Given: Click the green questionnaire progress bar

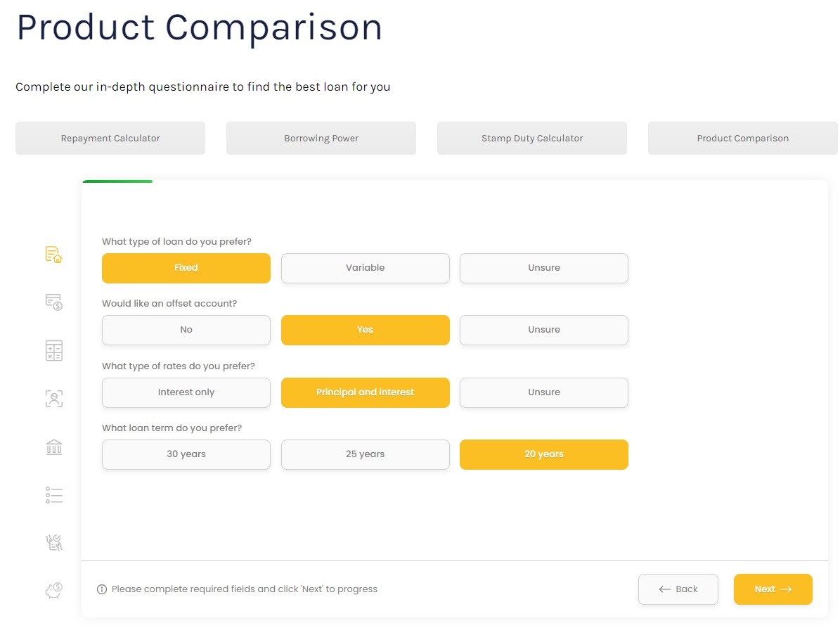Looking at the screenshot, I should point(117,181).
